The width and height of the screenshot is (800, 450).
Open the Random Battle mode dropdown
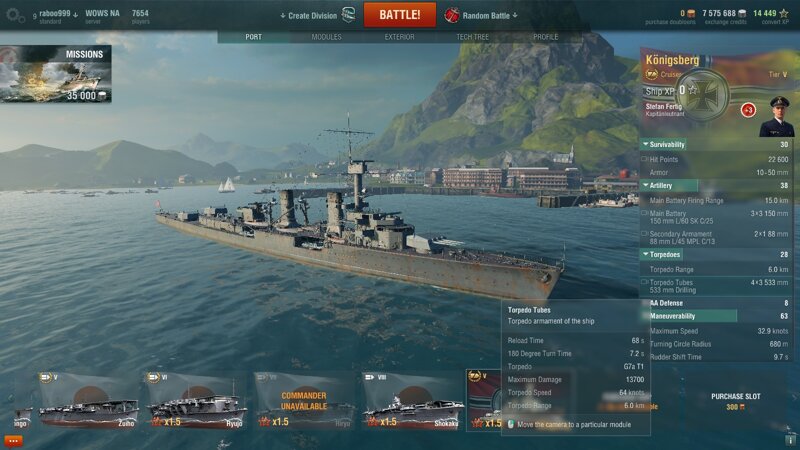tap(490, 16)
